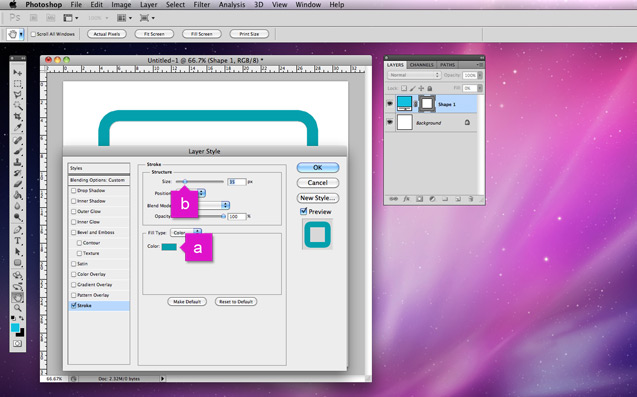Open the Hand tool preset picker arrow
Image resolution: width=637 pixels, height=397 pixels.
tap(21, 34)
